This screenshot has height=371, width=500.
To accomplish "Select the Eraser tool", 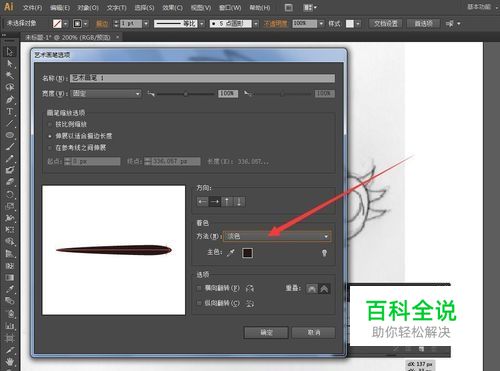I will [9, 182].
